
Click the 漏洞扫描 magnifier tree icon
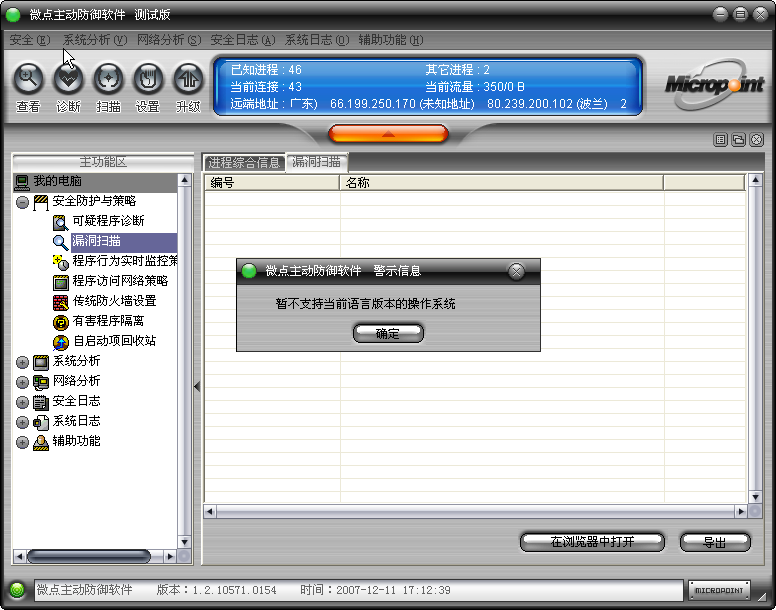[60, 242]
